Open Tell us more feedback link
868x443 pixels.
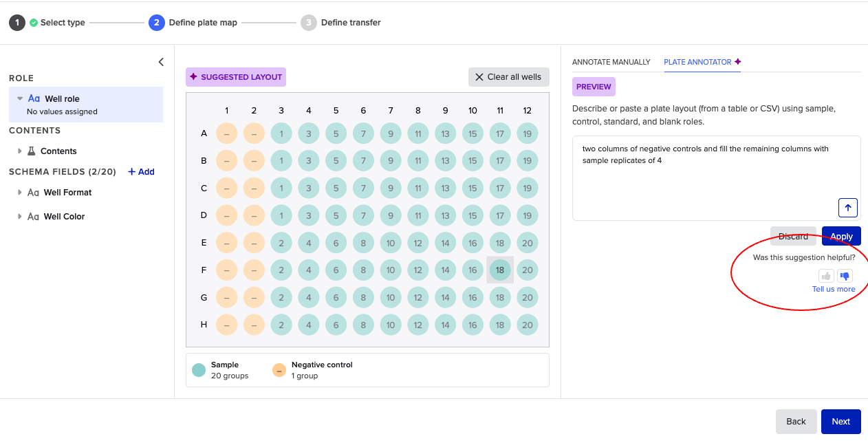point(834,289)
